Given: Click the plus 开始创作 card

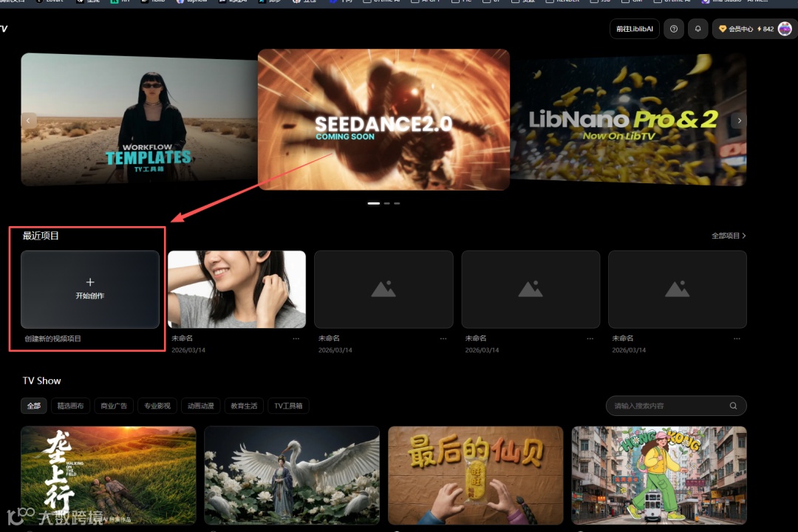Looking at the screenshot, I should [x=90, y=289].
